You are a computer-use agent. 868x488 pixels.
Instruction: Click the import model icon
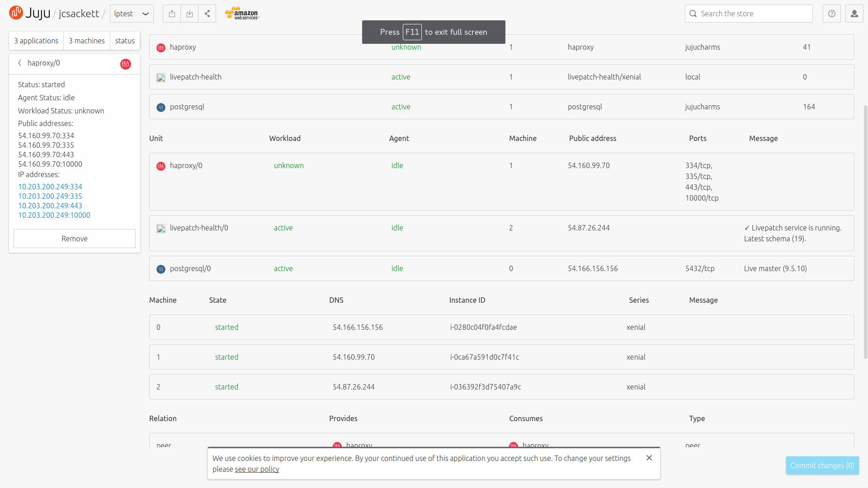(x=189, y=14)
